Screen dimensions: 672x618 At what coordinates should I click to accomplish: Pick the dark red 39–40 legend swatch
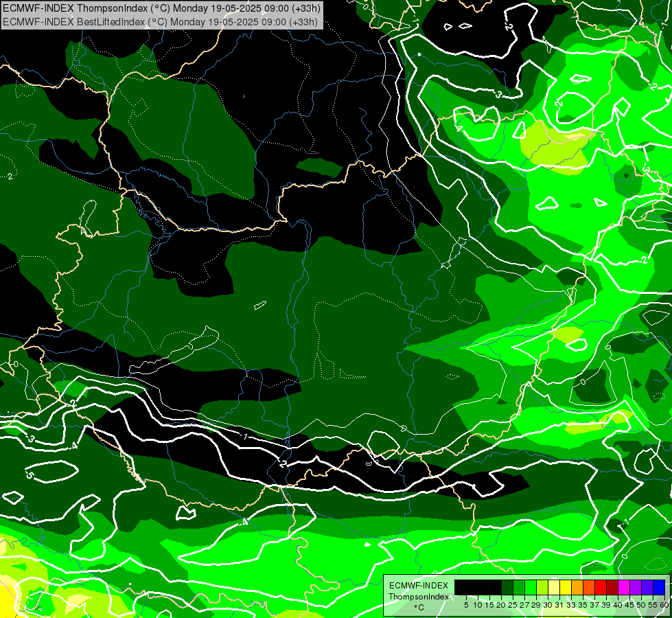(x=612, y=588)
